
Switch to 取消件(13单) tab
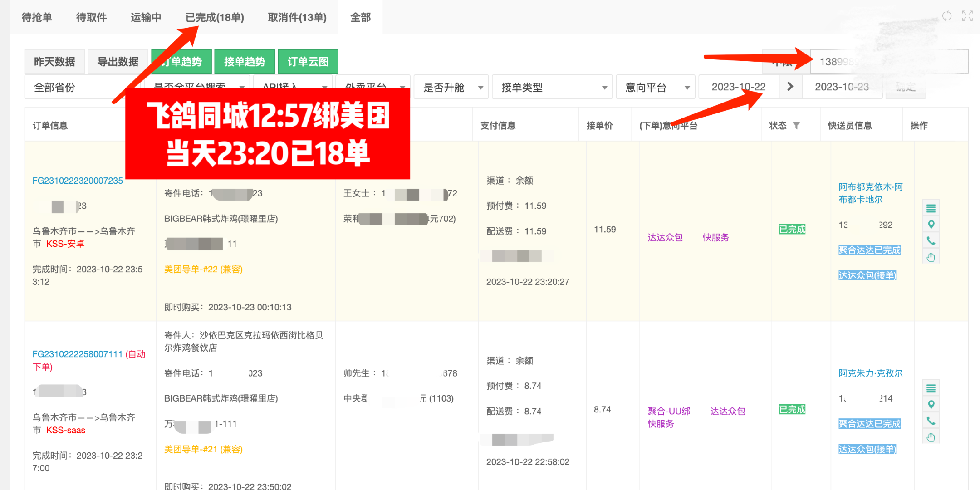[x=297, y=17]
